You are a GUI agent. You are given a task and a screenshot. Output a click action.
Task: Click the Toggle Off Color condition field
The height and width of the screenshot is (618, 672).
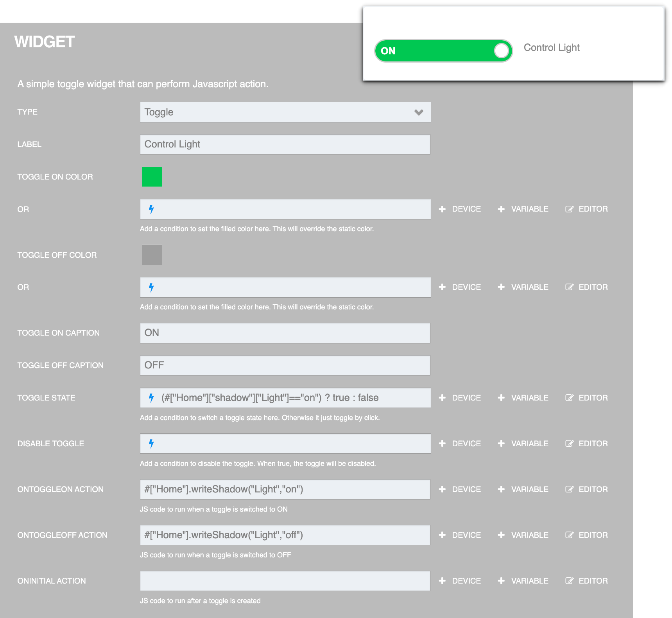tap(285, 287)
